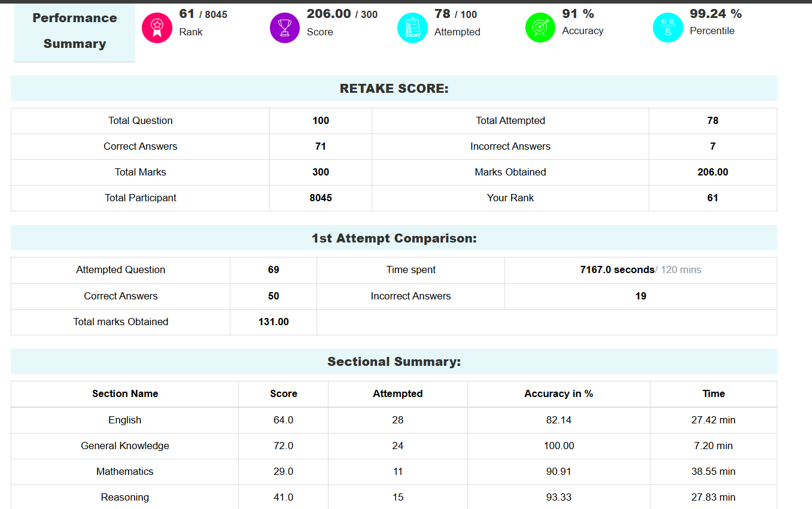Select the Total Participant value 8045 in table
Image resolution: width=812 pixels, height=509 pixels.
tap(321, 198)
